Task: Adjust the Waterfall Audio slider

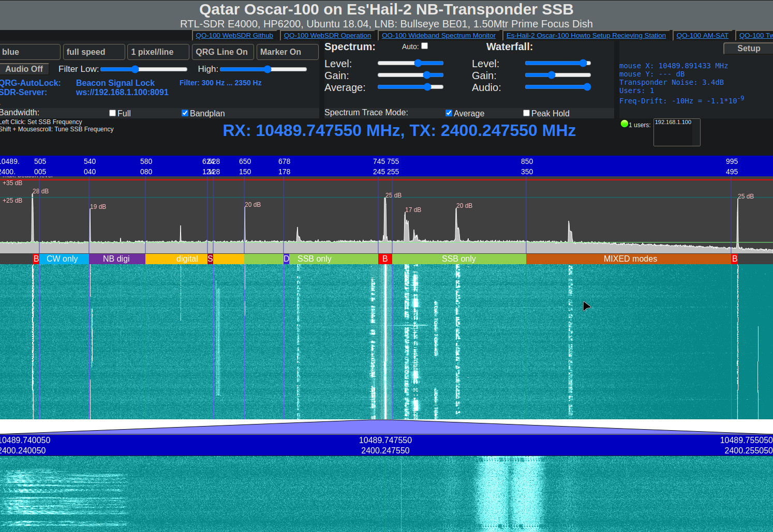Action: (558, 87)
